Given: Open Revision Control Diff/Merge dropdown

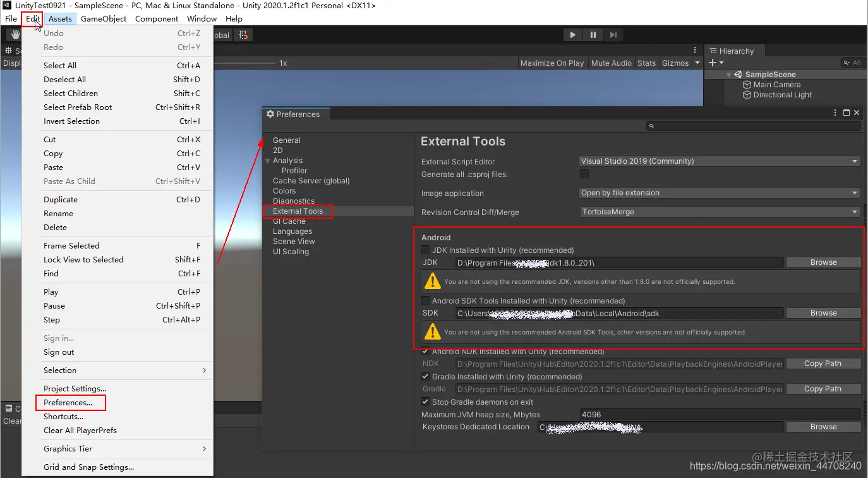Looking at the screenshot, I should (720, 212).
